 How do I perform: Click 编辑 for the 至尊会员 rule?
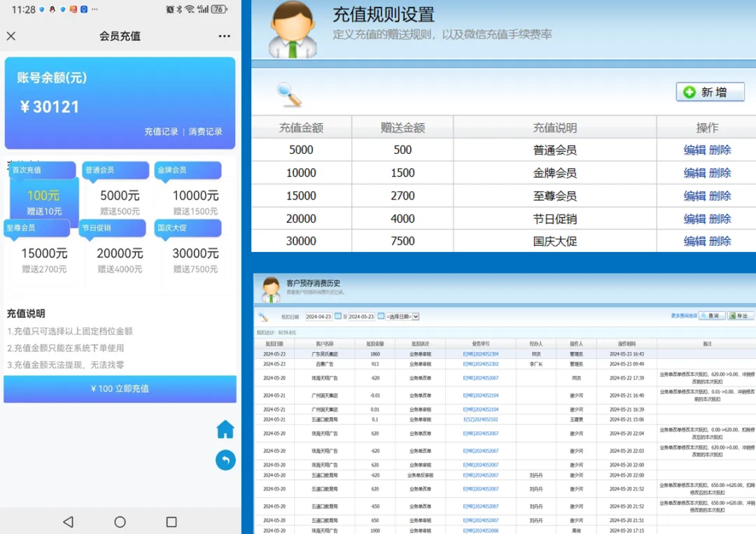coord(694,196)
